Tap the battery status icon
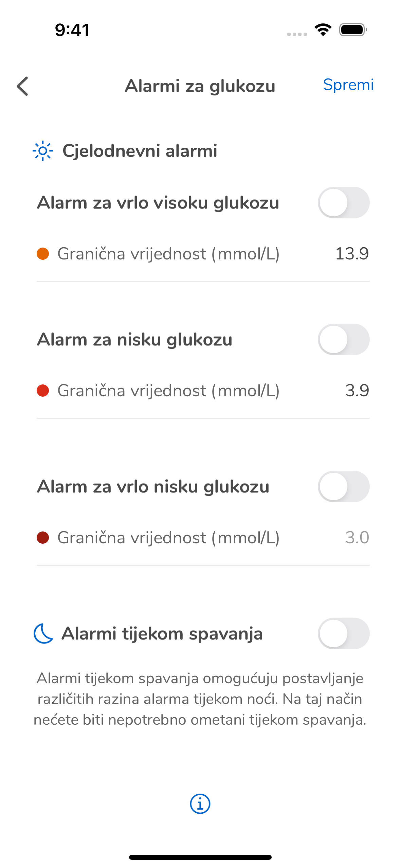Screen dimensions: 400x868 [353, 30]
